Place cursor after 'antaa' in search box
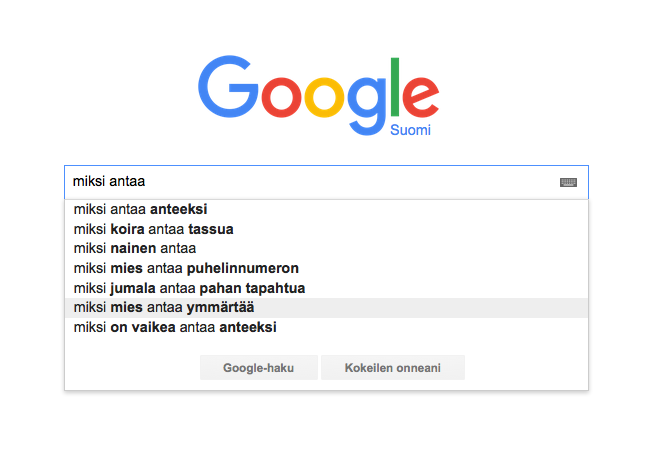The height and width of the screenshot is (475, 661). (146, 182)
